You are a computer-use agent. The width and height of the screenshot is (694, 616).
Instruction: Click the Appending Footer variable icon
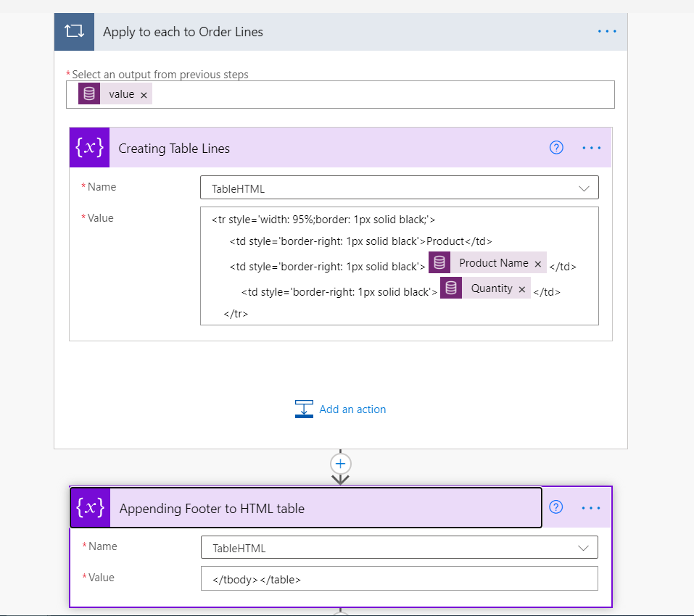[90, 508]
